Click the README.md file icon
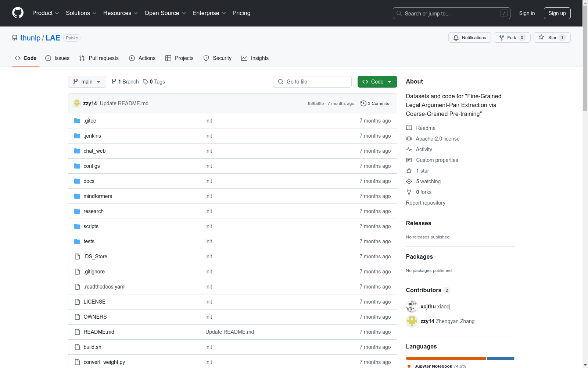The image size is (588, 368). coord(77,332)
